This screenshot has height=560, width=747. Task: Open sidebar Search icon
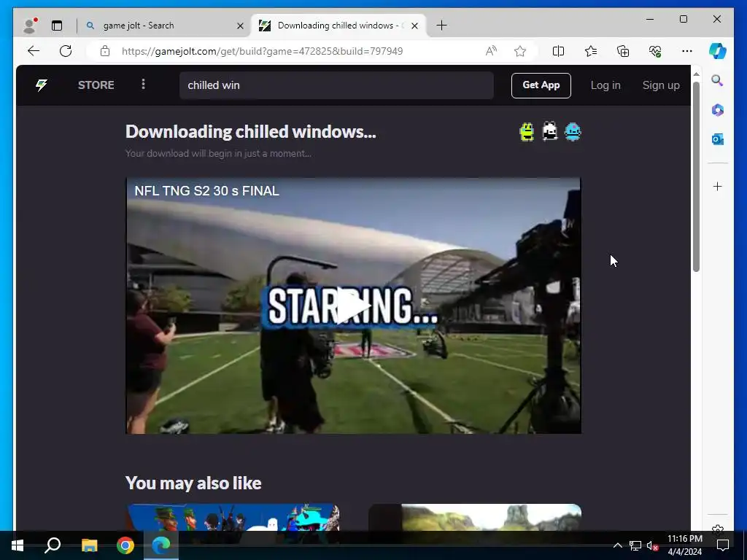pos(718,80)
